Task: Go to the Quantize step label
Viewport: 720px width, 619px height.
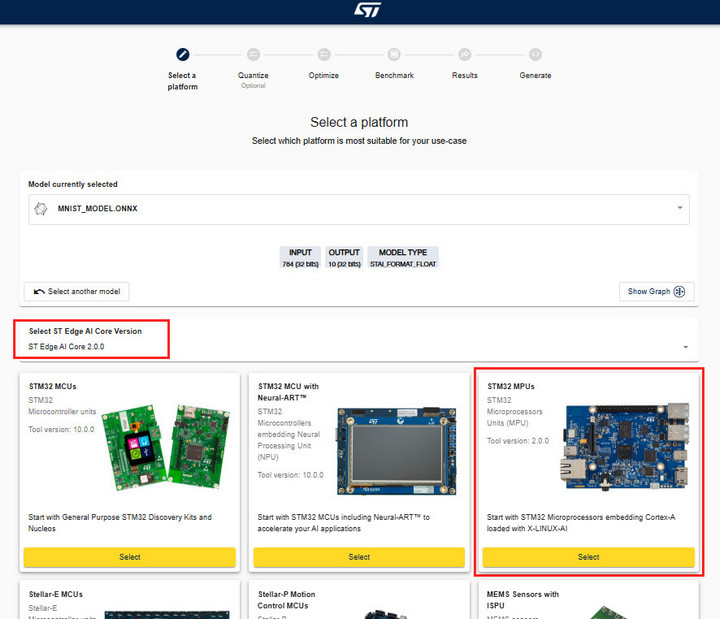Action: pos(253,75)
